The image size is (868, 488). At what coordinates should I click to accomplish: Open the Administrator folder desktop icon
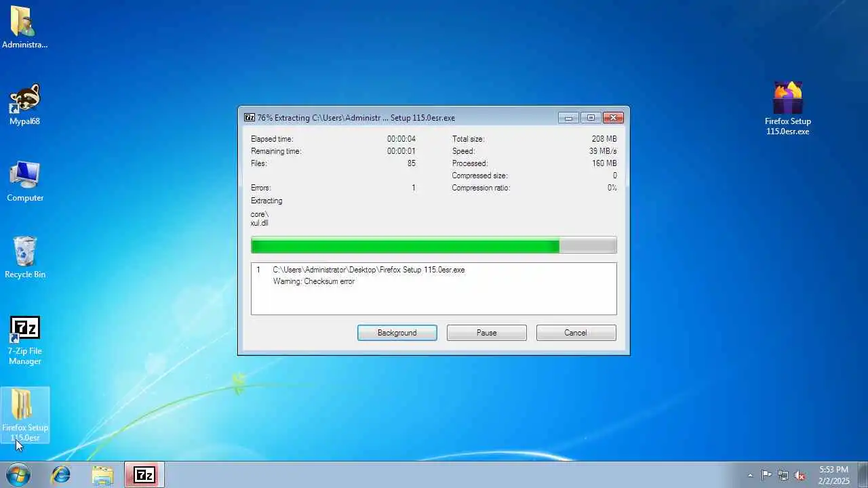coord(24,28)
